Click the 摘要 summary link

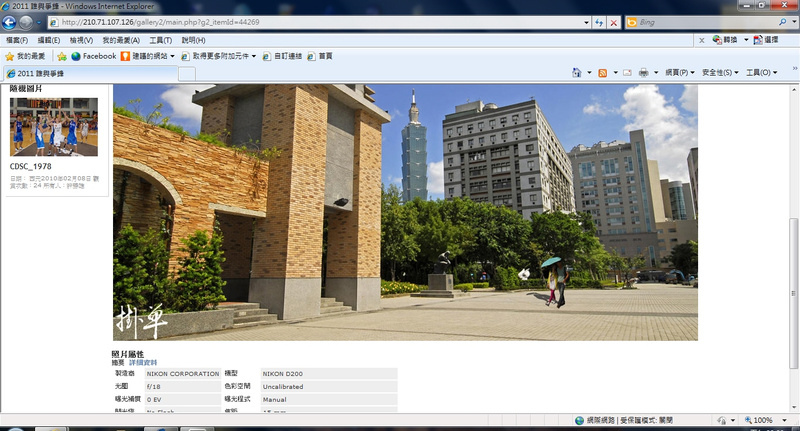(118, 363)
